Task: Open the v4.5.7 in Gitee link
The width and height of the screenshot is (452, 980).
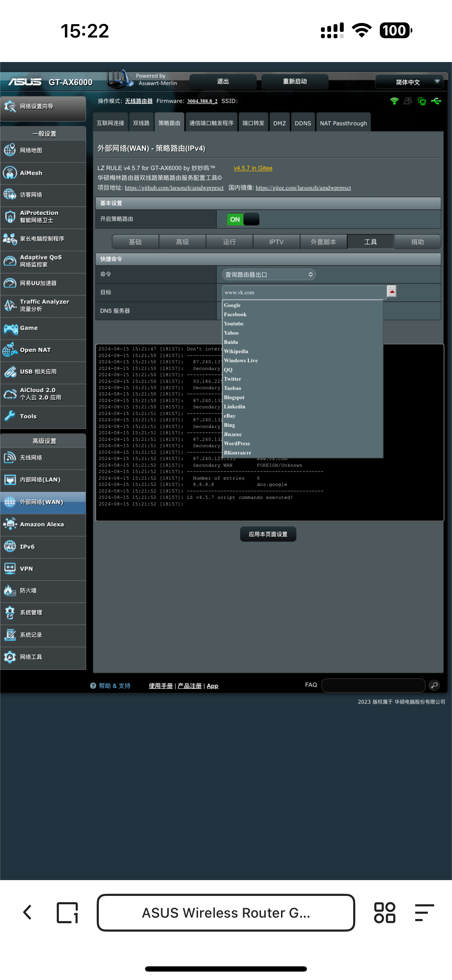Action: [x=253, y=168]
